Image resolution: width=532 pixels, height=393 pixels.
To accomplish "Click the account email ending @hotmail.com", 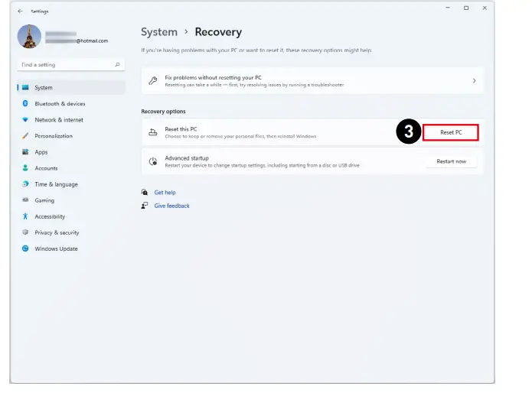I will coord(77,41).
